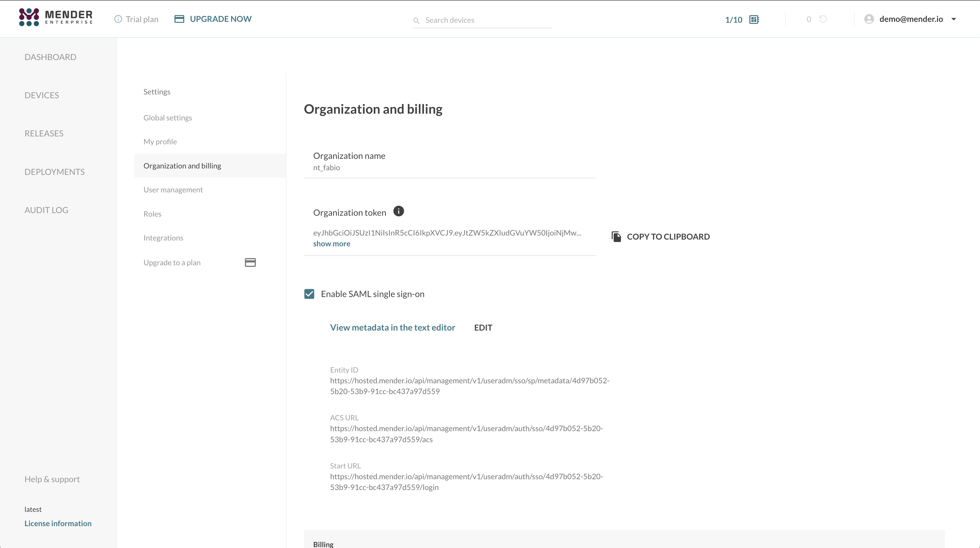
Task: Click the device count chip icon
Action: pyautogui.click(x=754, y=20)
